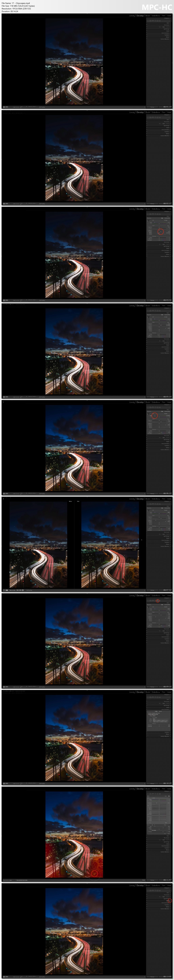The image size is (174, 980).
Task: Toggle Effects panel switch in 00:03:56 frame
Action: tap(147, 254)
